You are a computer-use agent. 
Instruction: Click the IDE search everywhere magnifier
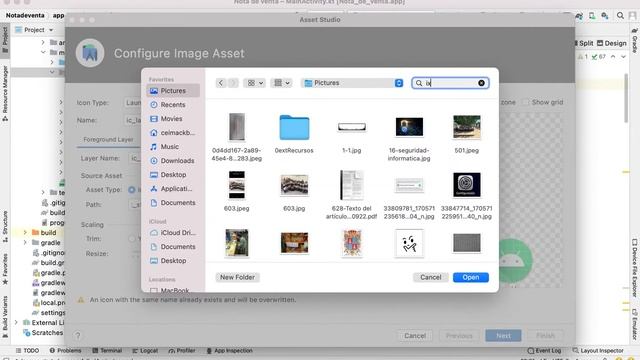(x=620, y=16)
